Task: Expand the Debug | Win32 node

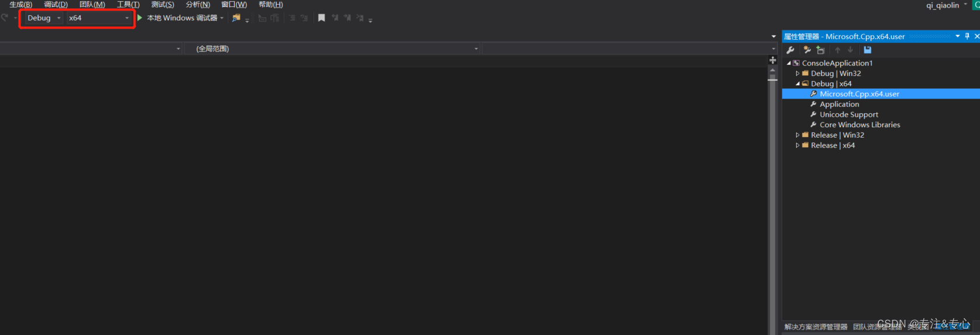Action: tap(798, 74)
